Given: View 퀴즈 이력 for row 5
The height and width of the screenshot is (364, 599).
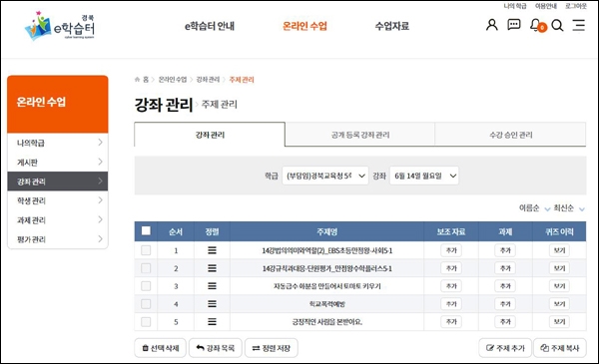Looking at the screenshot, I should point(559,322).
